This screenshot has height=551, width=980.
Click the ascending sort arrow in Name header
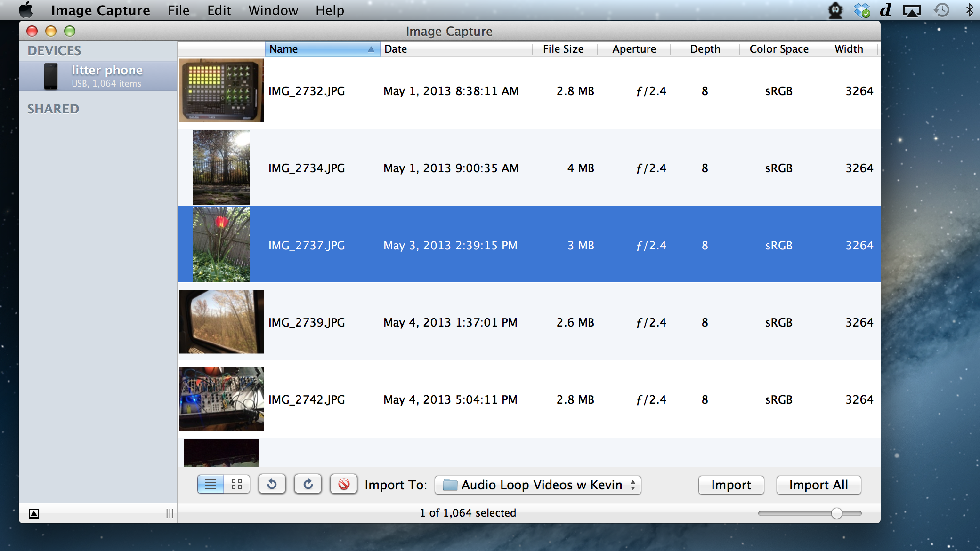click(x=371, y=49)
